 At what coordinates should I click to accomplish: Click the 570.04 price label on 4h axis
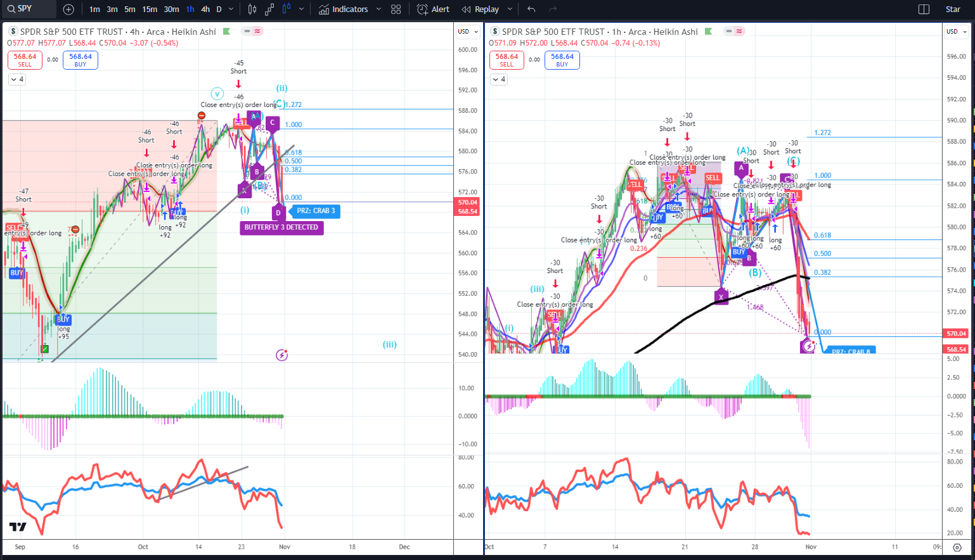click(468, 203)
